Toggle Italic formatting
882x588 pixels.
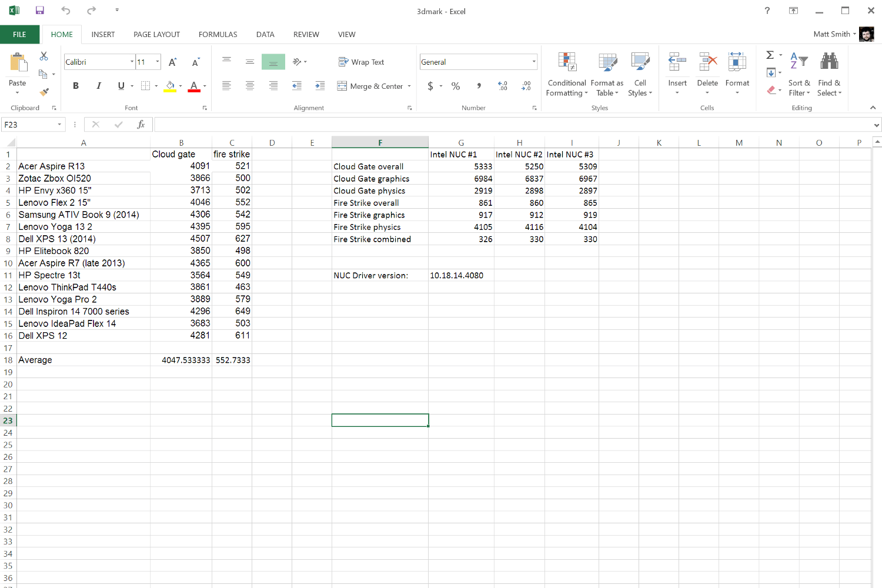(x=99, y=86)
